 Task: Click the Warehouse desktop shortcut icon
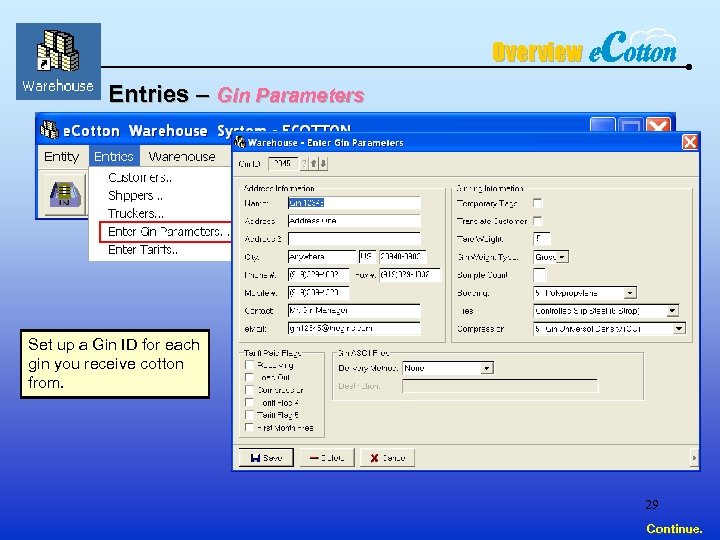click(x=58, y=61)
